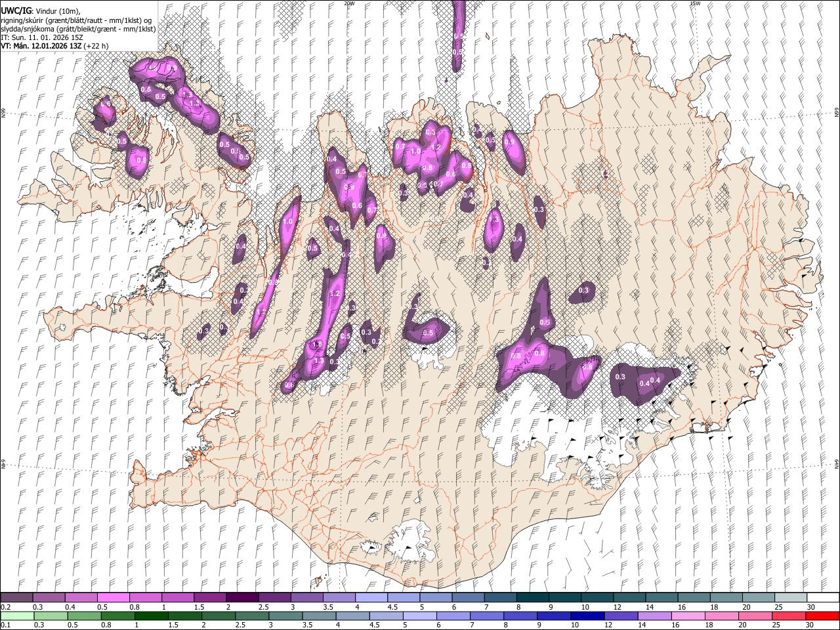Viewport: 840px width, 630px height.
Task: Click the dark teal swatch at 8 in snow scale
Action: click(532, 597)
